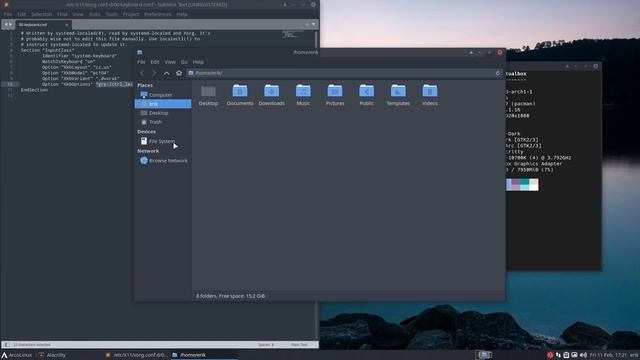Image resolution: width=640 pixels, height=360 pixels.
Task: Open Preferences menu in Sublime Text
Action: [158, 14]
